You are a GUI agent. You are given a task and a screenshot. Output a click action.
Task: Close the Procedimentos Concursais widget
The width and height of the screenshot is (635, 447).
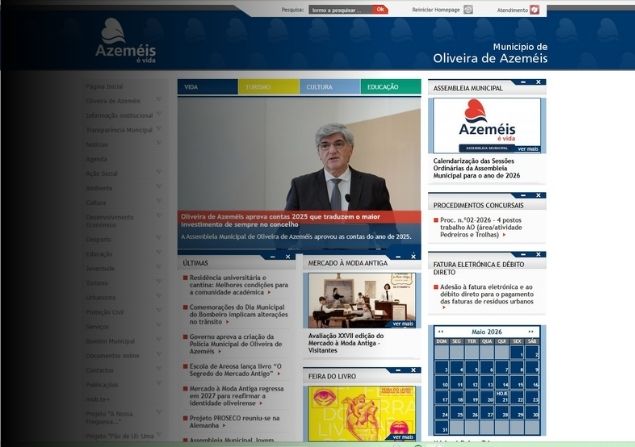538,195
